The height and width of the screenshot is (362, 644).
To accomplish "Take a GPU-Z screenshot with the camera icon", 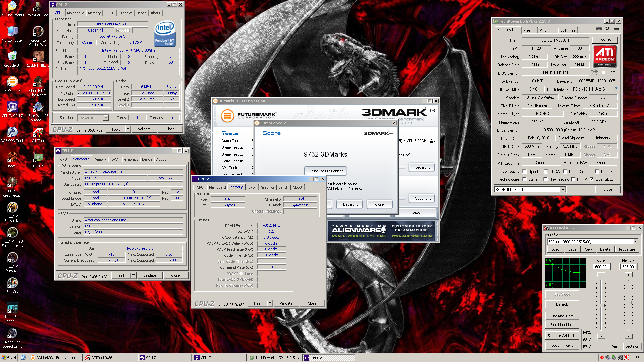I will point(599,29).
